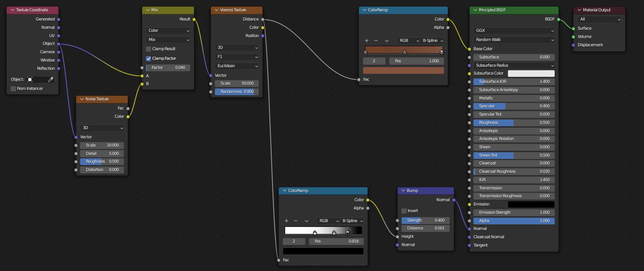This screenshot has height=271, width=644.
Task: Open Voronoi Texture 3D dimensions dropdown
Action: tap(237, 48)
